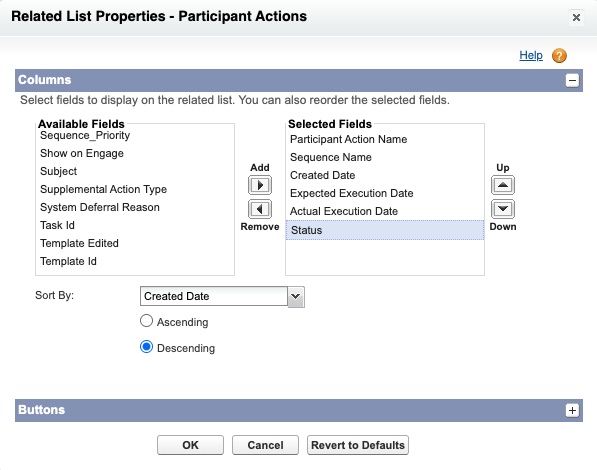Close the Related List Properties dialog

tap(576, 18)
